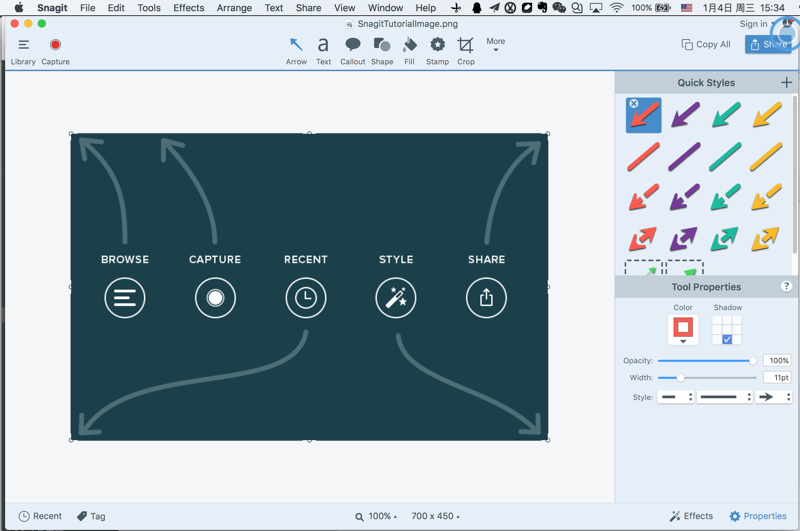Expand the More tools dropdown
The width and height of the screenshot is (800, 531).
click(495, 45)
